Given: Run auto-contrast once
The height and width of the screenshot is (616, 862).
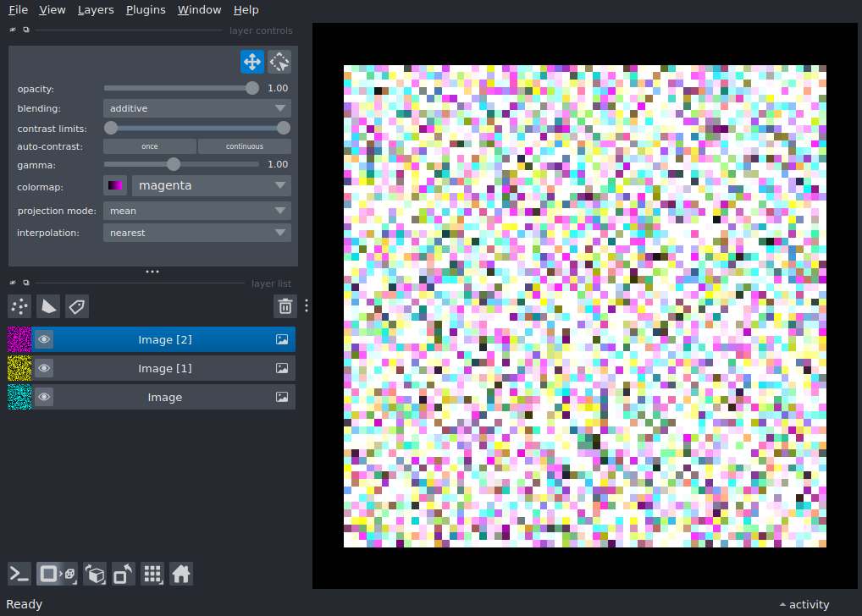Looking at the screenshot, I should [149, 146].
